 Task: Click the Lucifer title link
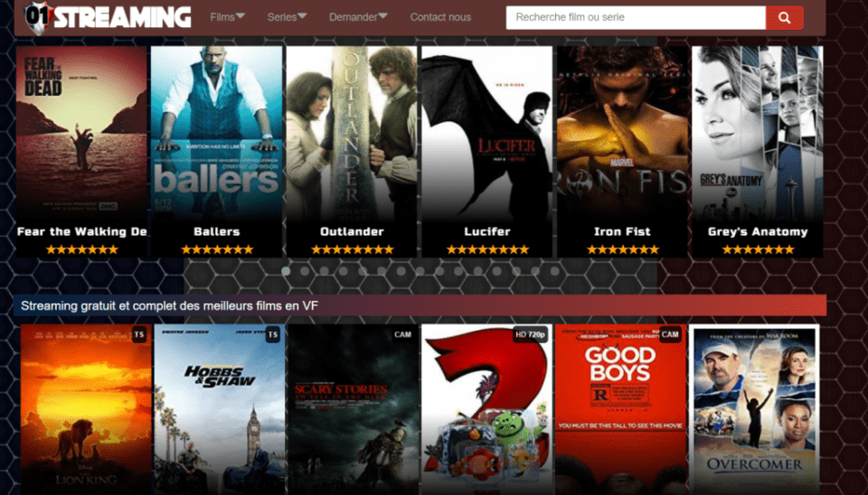click(487, 231)
